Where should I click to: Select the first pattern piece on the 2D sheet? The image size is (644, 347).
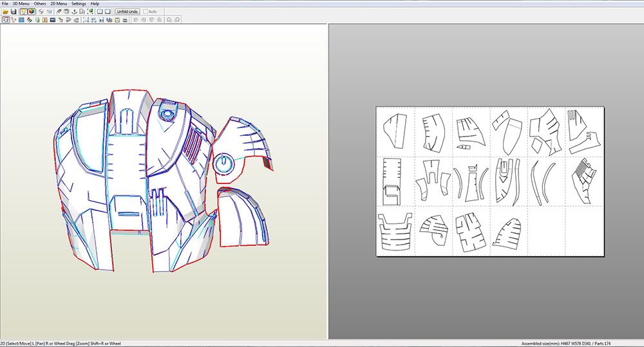(395, 131)
